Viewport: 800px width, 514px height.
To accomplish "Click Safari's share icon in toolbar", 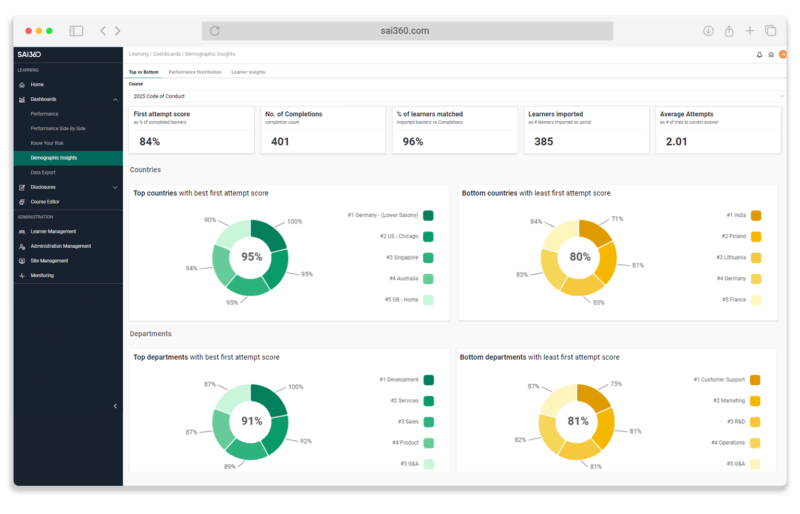I will (729, 31).
